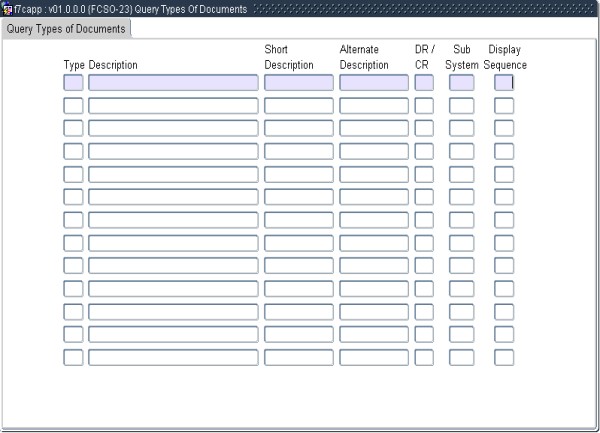Focus the sixth row Sub System field

[461, 197]
